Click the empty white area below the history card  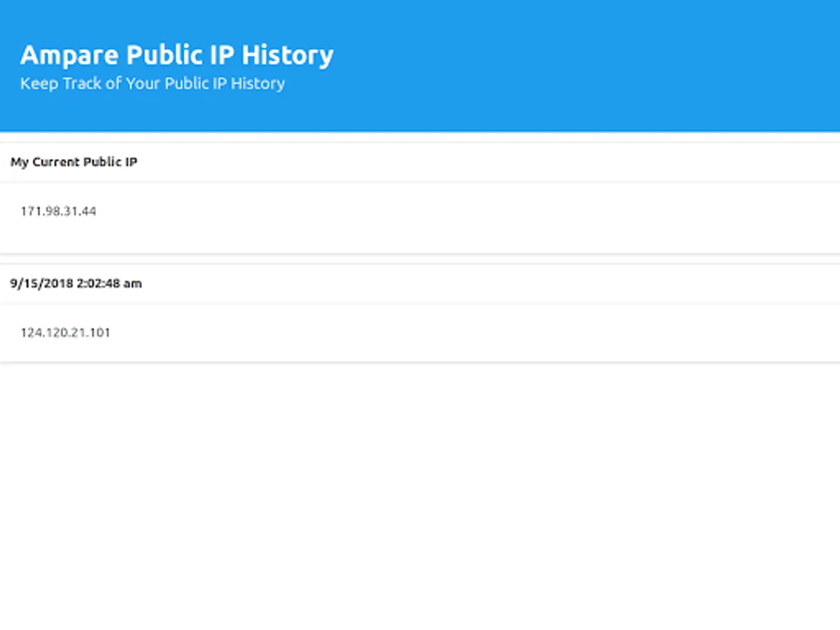point(420,490)
